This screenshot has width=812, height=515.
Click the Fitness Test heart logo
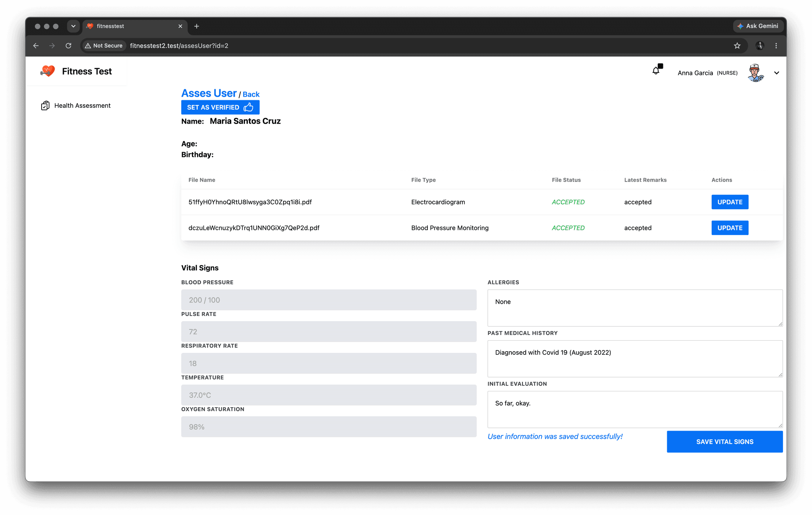click(48, 71)
